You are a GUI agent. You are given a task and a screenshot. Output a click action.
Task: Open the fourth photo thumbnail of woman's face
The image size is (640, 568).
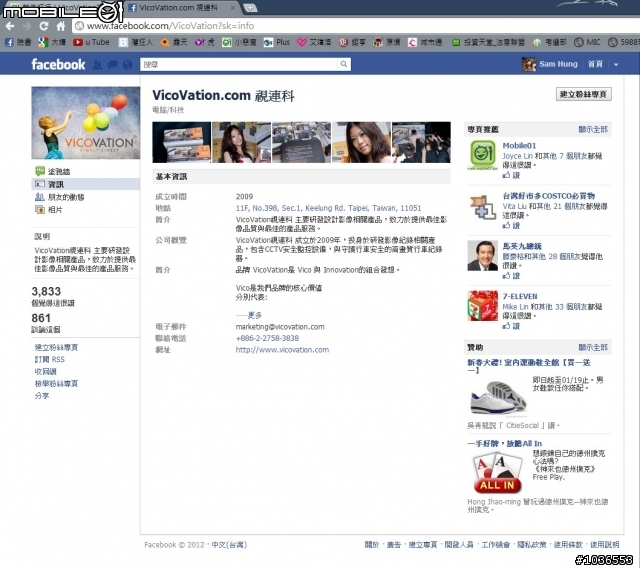click(x=361, y=142)
